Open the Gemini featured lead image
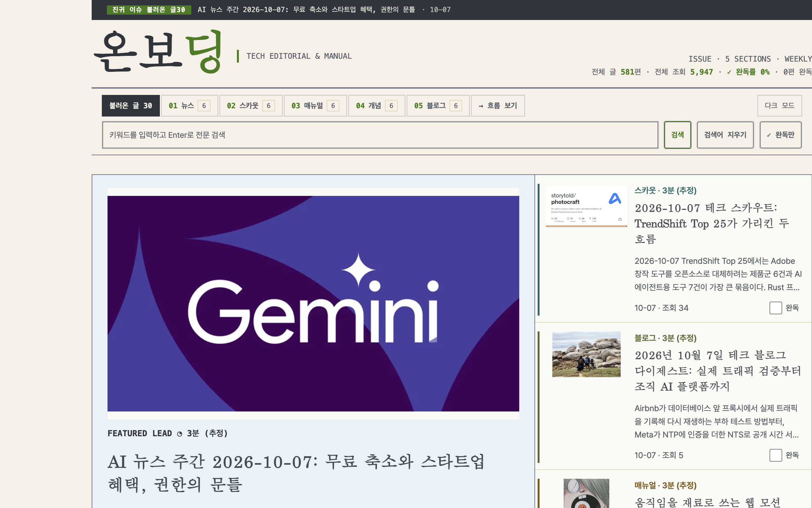This screenshot has width=812, height=508. (x=313, y=304)
